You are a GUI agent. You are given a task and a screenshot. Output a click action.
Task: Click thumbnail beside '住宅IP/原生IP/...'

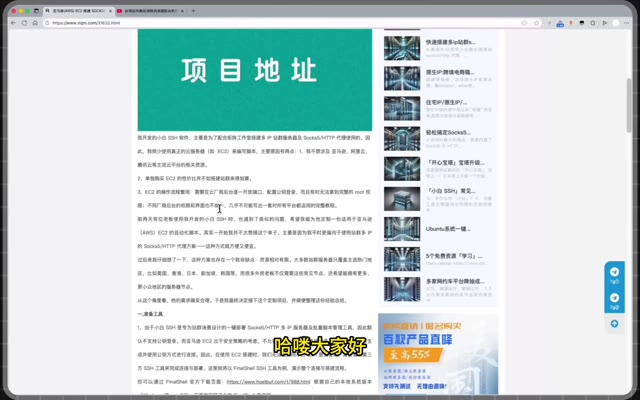[x=402, y=109]
